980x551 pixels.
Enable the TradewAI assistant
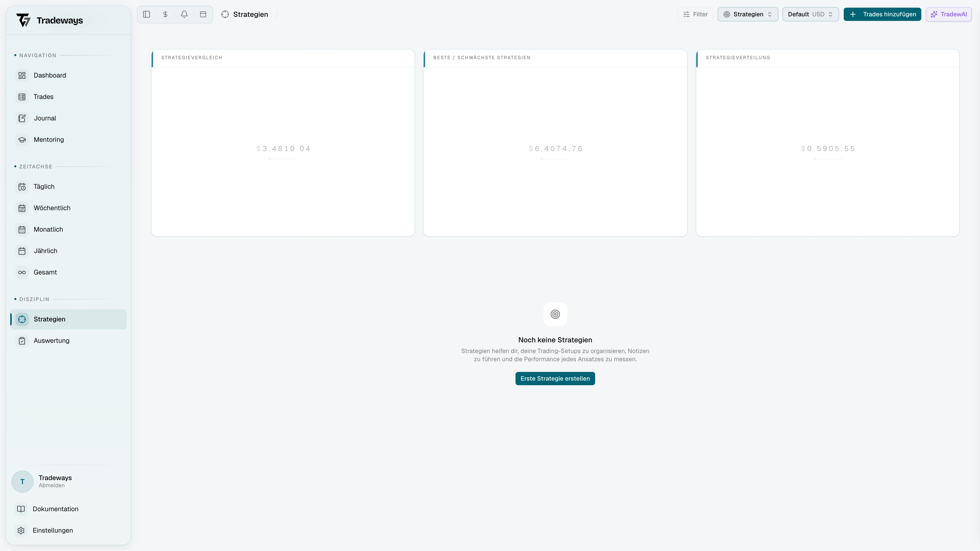point(948,14)
